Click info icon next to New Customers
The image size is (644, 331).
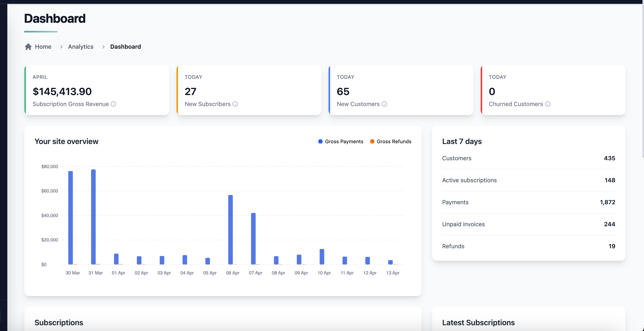pos(384,104)
